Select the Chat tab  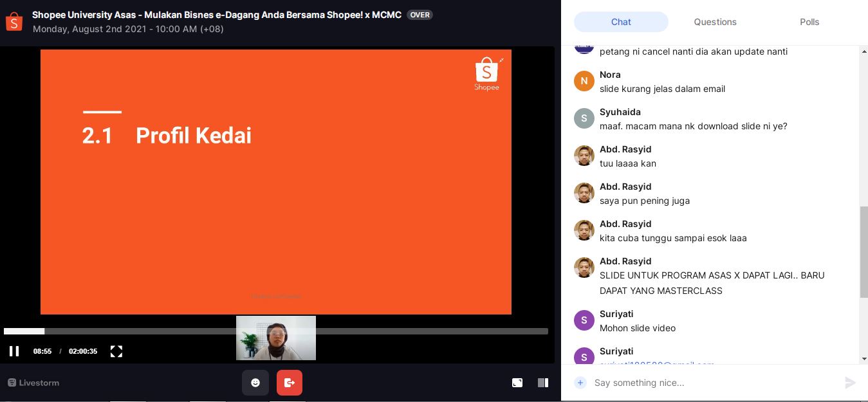[x=621, y=22]
